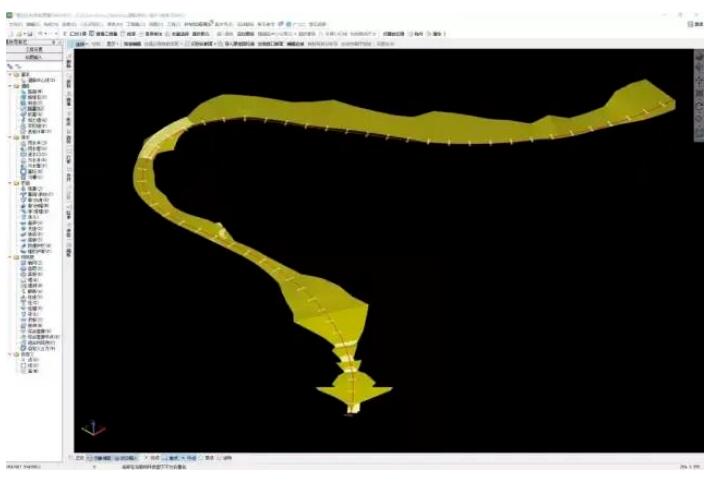Click the arrow-shaped model end at the bottom

coord(354,392)
